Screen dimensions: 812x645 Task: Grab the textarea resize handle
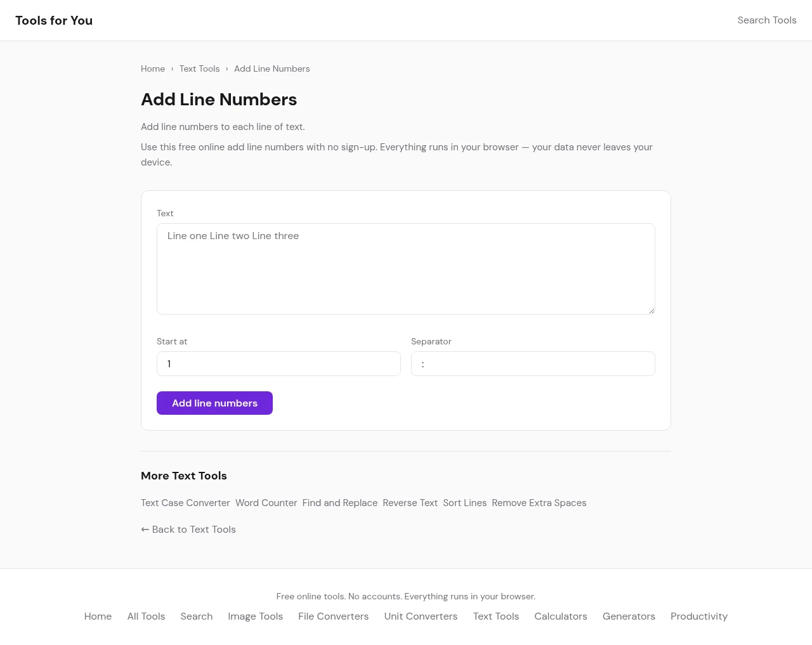[651, 310]
